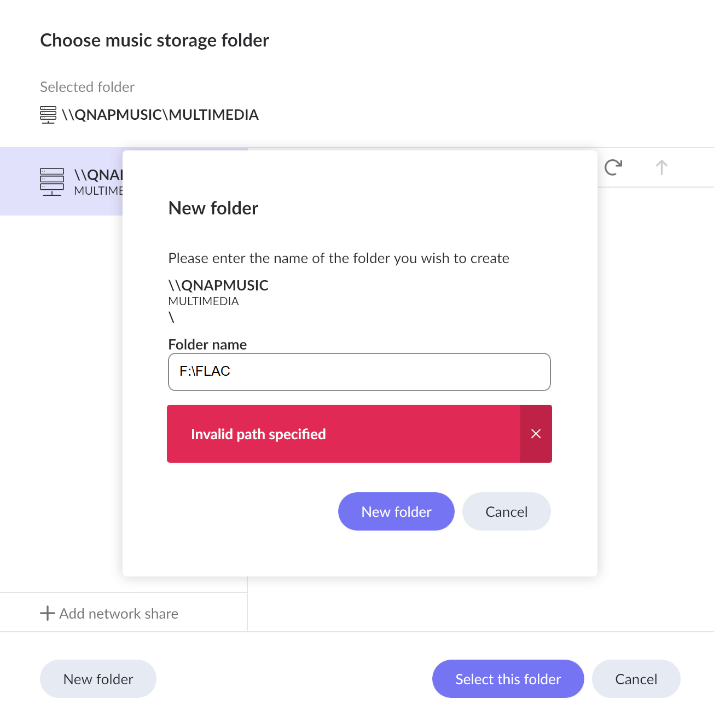714x728 pixels.
Task: Click the Choose music storage folder title
Action: [x=155, y=40]
